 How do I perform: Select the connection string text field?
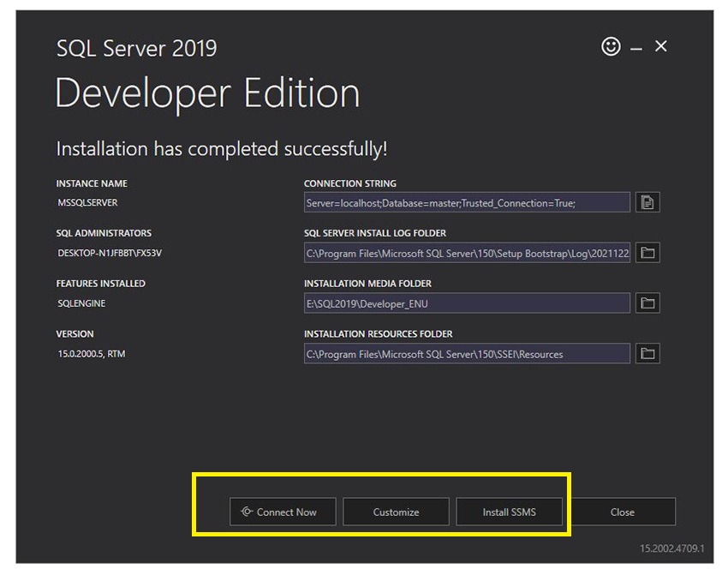coord(467,203)
